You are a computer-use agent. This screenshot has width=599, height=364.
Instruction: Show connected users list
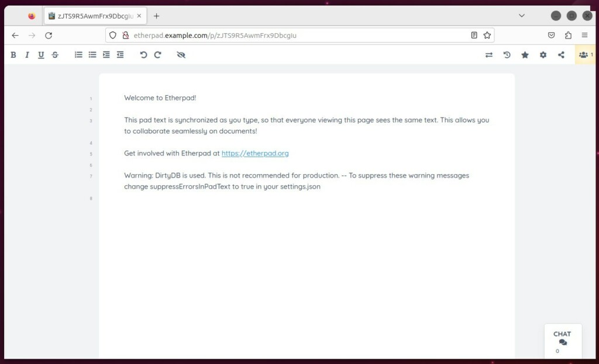tap(585, 55)
